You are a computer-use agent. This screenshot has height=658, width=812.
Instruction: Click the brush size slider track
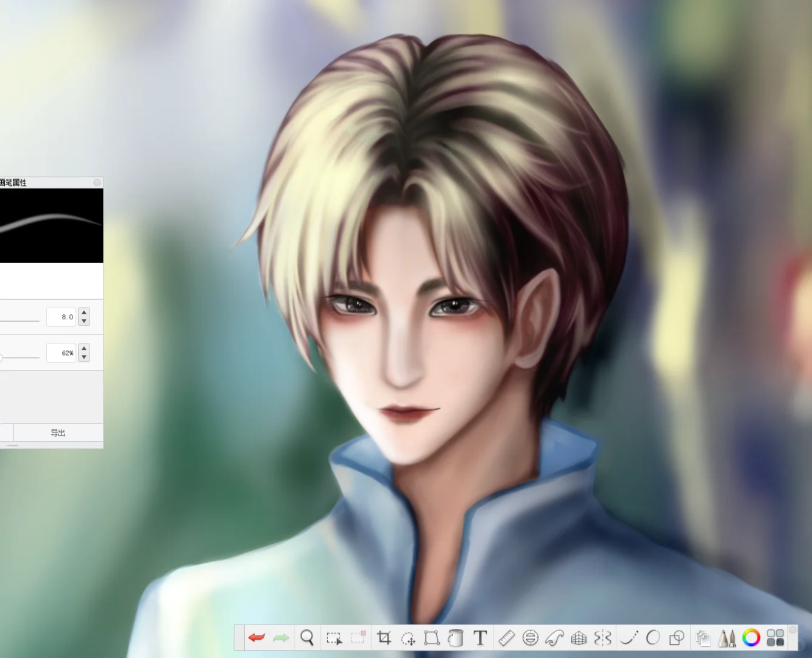tap(19, 320)
